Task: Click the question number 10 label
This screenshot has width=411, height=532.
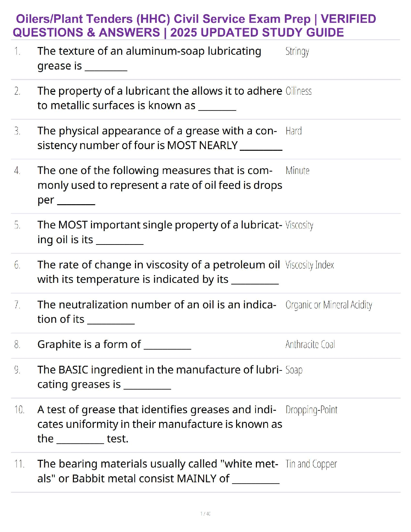Action: (19, 410)
